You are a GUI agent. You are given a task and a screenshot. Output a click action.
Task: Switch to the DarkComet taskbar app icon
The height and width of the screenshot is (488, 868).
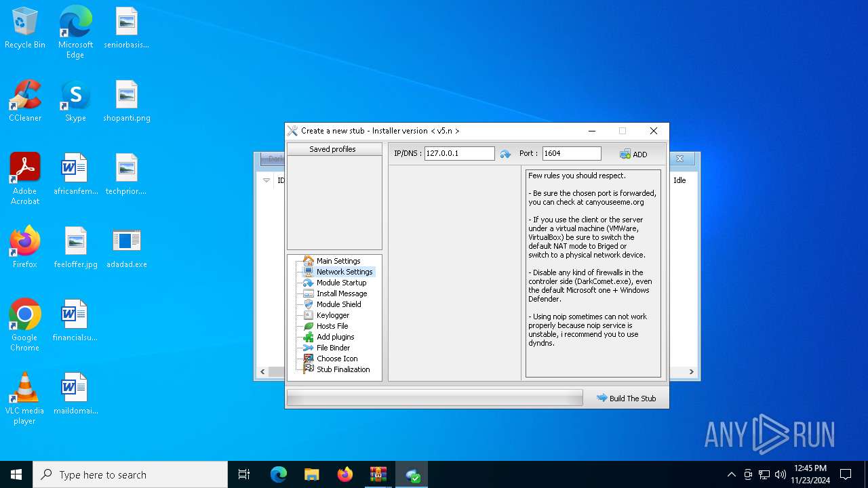click(412, 474)
